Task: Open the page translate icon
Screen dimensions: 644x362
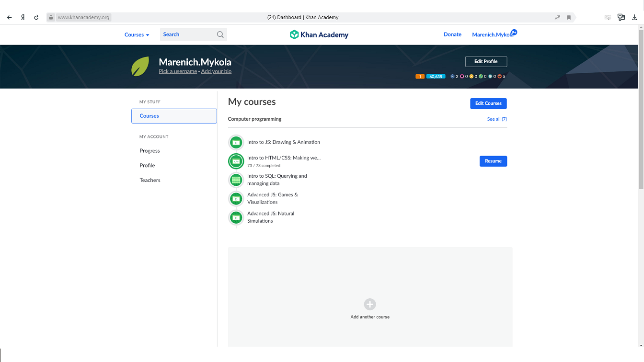Action: pyautogui.click(x=557, y=18)
